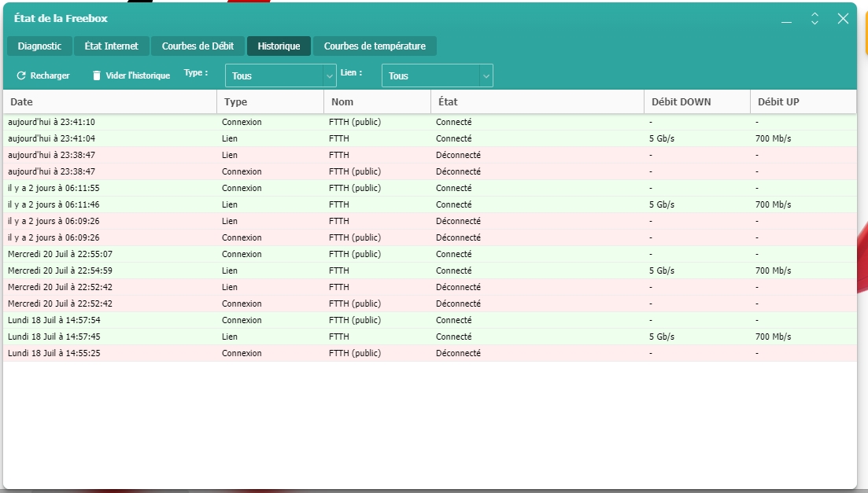Minimize the État de la Freebox window
Screen dimensions: 868x493
tap(786, 19)
